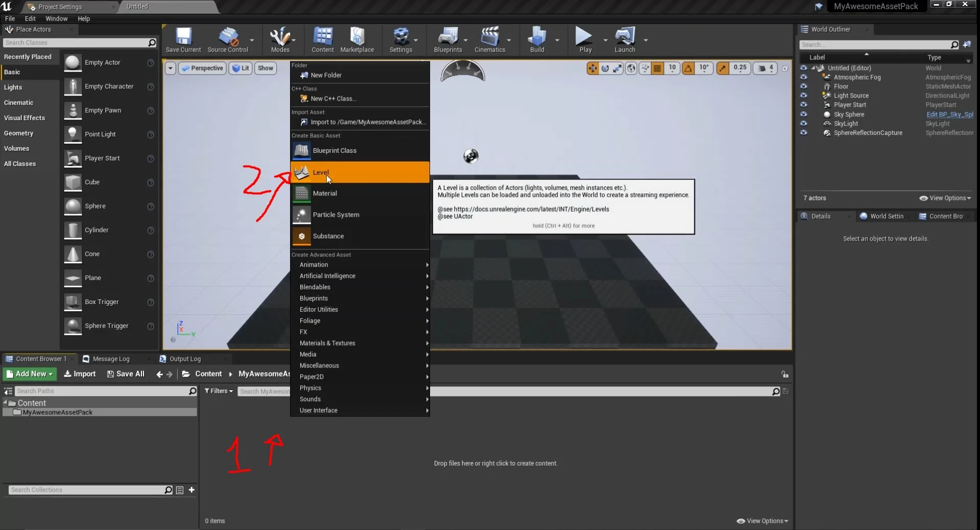Open the Perspective view dropdown
This screenshot has width=980, height=530.
click(x=202, y=68)
